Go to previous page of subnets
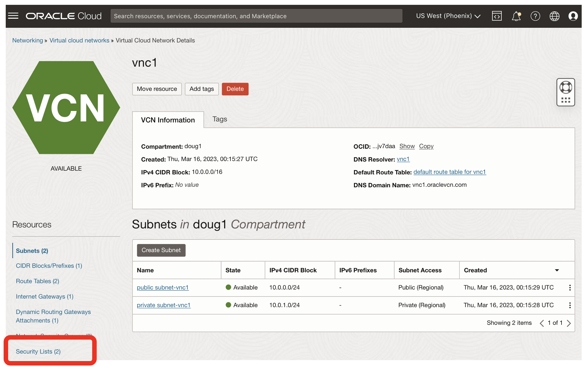The width and height of the screenshot is (588, 374). (x=542, y=323)
